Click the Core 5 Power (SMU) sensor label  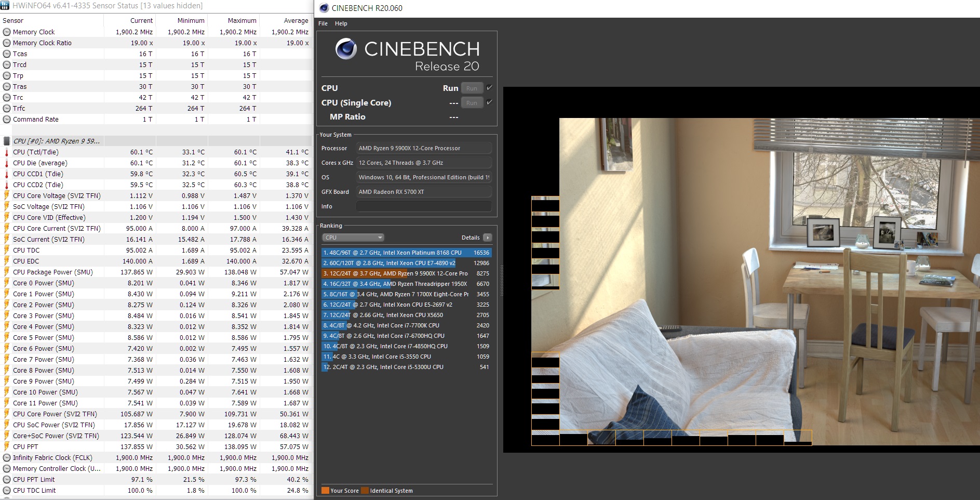[x=44, y=338]
